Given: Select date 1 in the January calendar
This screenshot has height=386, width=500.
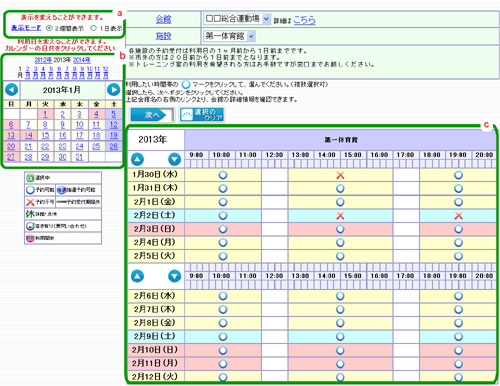Looking at the screenshot, I should click(x=45, y=114).
